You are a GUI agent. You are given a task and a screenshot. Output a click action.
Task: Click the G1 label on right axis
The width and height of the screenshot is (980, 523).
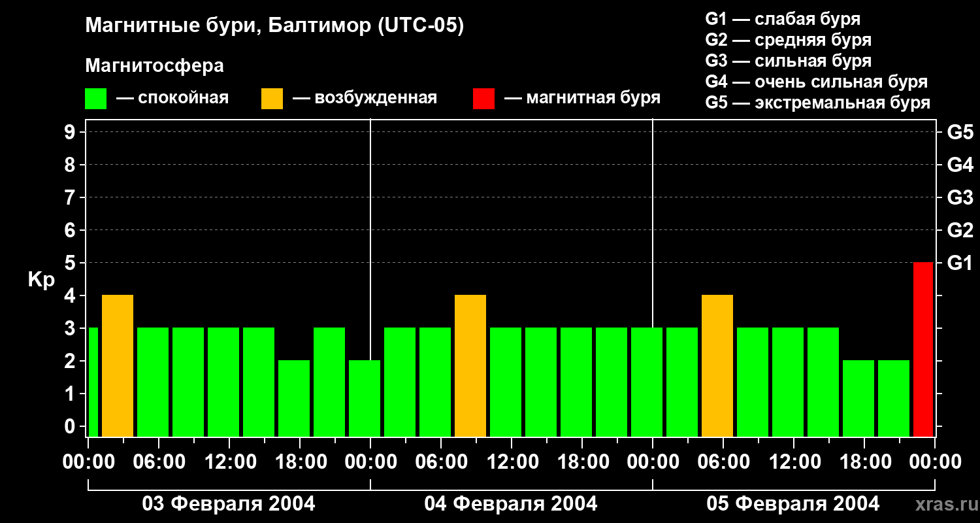coord(960,263)
